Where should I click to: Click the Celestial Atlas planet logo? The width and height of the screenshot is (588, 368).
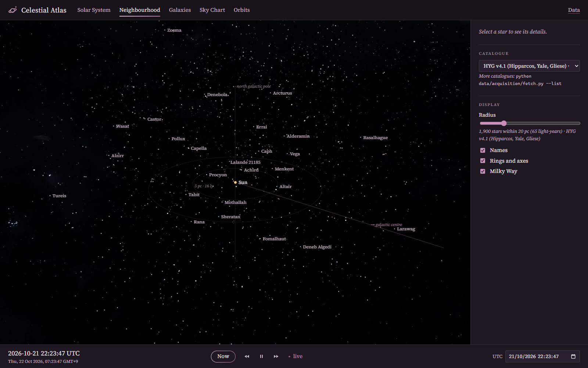tap(12, 10)
